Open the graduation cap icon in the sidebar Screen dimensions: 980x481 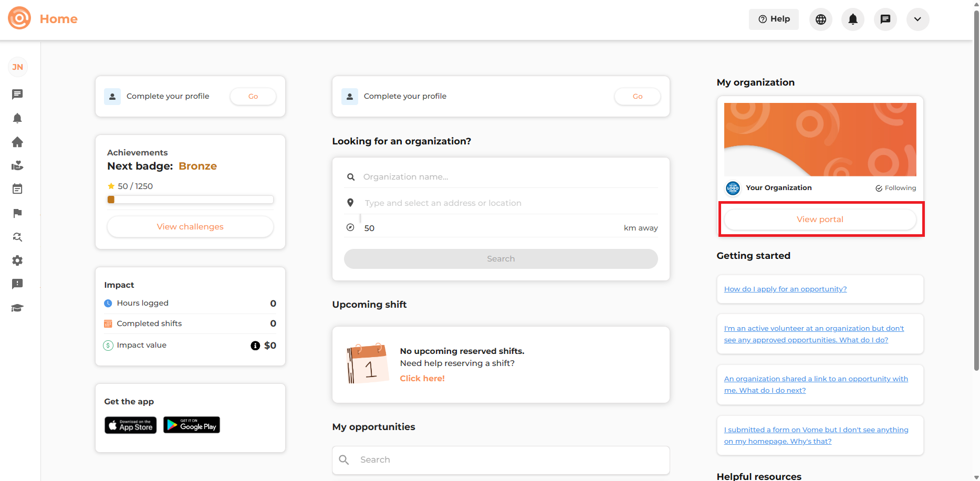coord(17,308)
